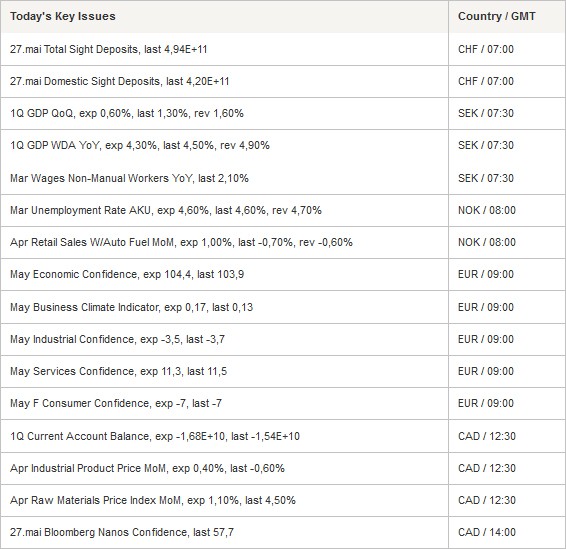Click the CAD / 14:00 time cell
This screenshot has width=566, height=549.
(x=487, y=532)
